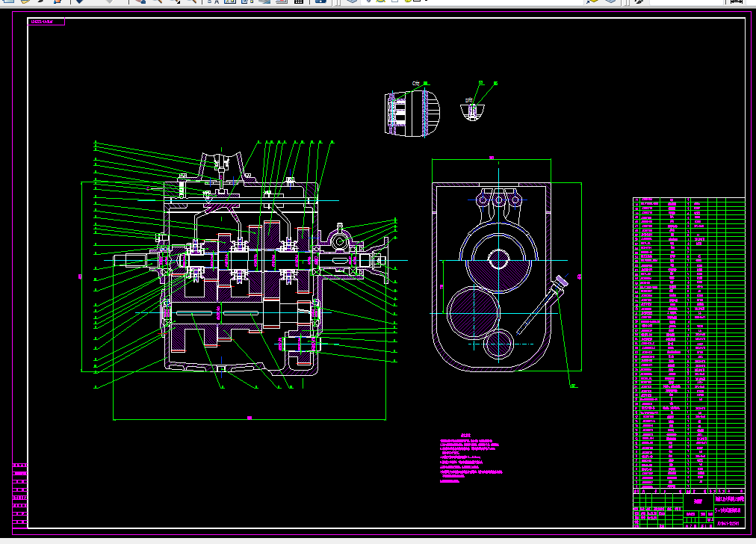
Task: Click the magenta revision strip on the left margin
Action: pos(19,495)
